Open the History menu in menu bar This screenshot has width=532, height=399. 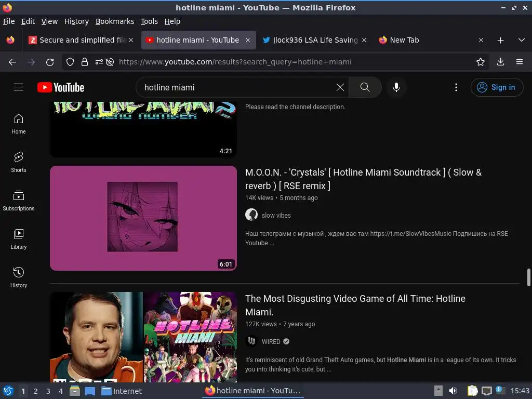(77, 21)
